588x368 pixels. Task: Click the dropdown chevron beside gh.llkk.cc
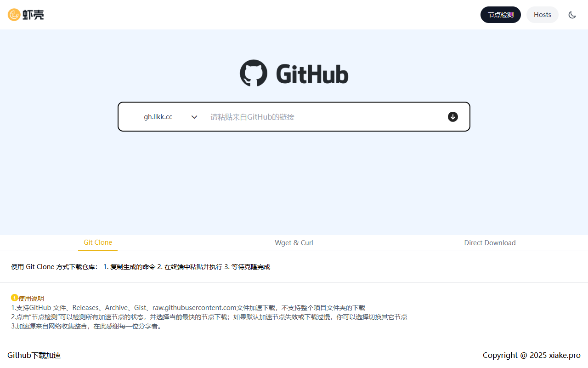(194, 117)
